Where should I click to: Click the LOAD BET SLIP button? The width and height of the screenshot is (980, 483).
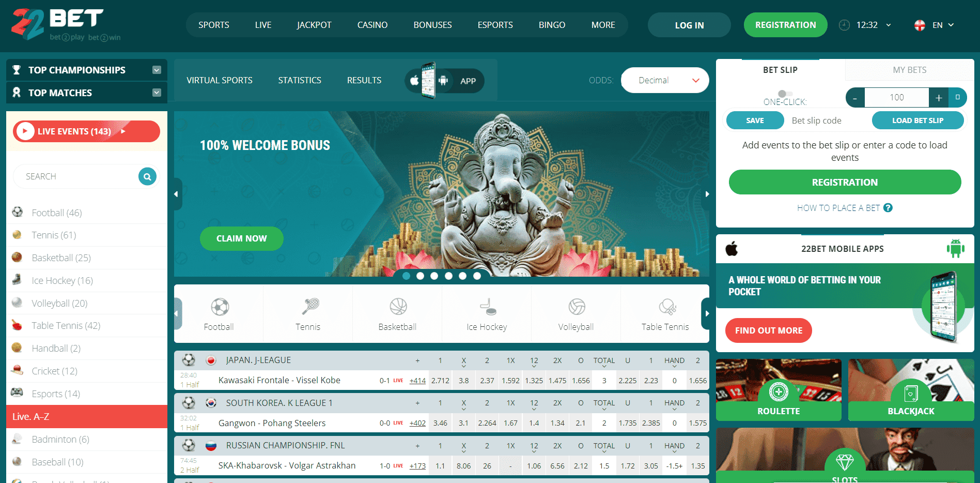click(x=917, y=120)
